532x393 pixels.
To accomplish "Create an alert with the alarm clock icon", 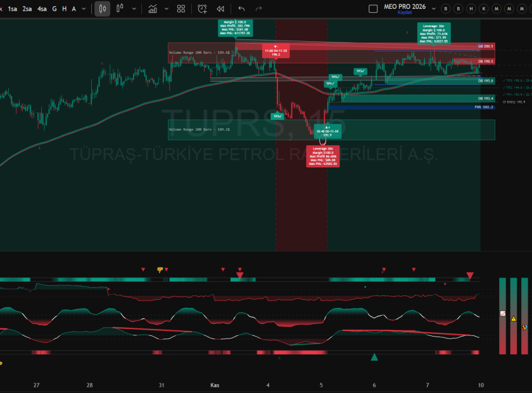I will (x=202, y=9).
